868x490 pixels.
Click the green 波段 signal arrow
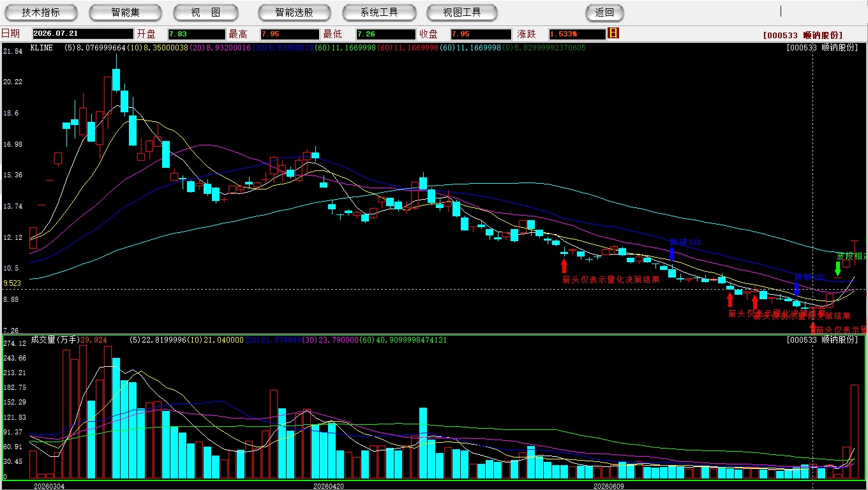(x=838, y=269)
